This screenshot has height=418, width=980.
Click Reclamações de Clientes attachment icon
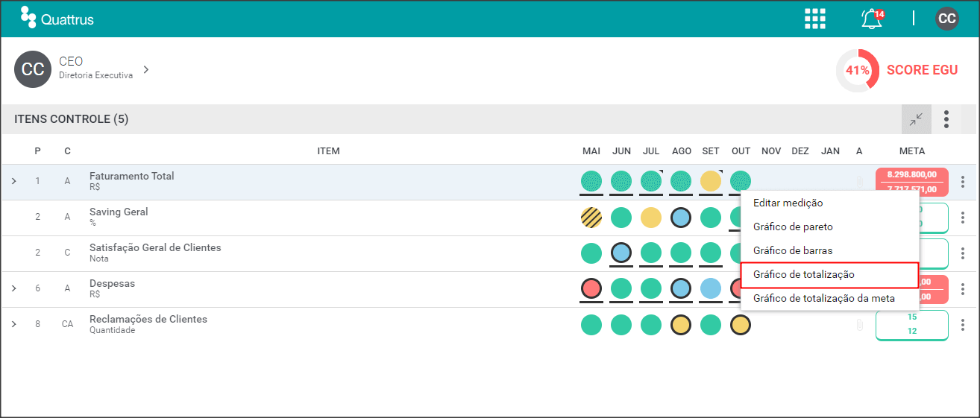859,325
